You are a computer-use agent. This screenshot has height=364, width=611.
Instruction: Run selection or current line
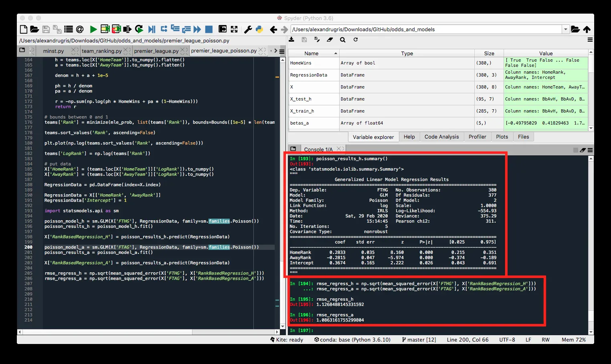click(x=127, y=29)
